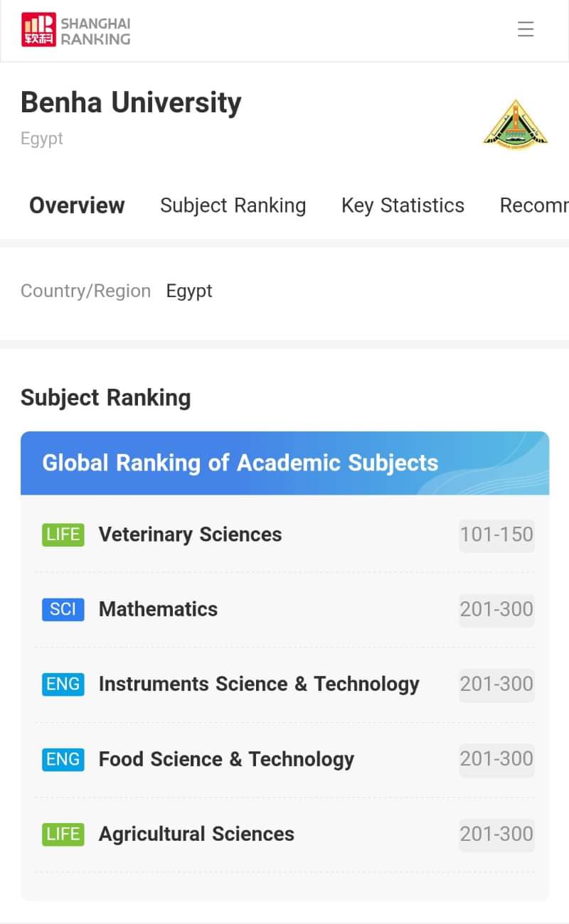The height and width of the screenshot is (924, 569).
Task: Click the LIFE badge beside Agricultural Sciences
Action: coord(63,834)
